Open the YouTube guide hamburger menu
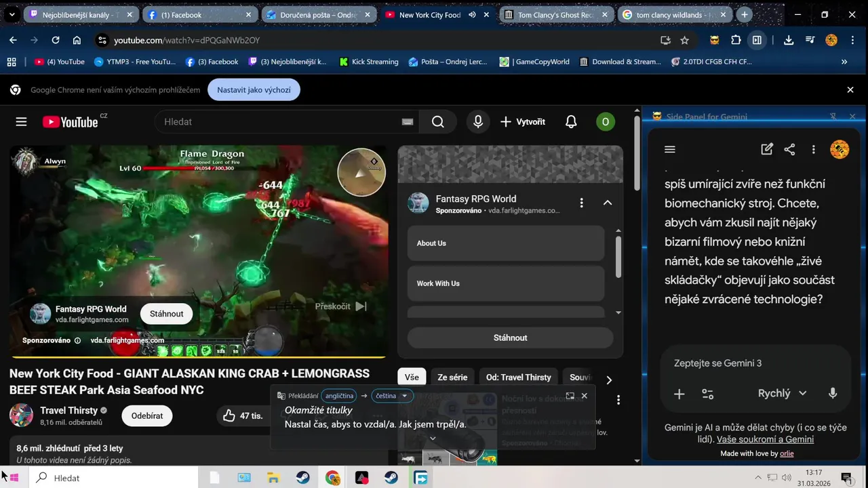 [x=21, y=122]
